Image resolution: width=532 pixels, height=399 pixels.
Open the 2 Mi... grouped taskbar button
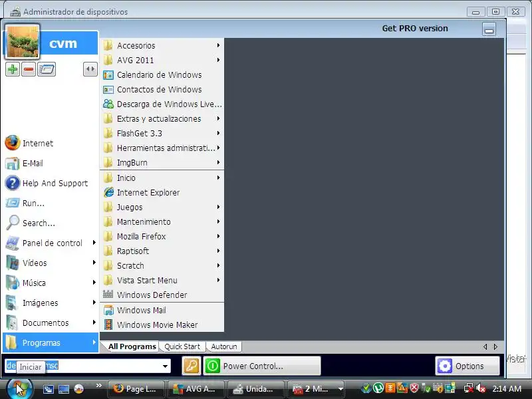click(317, 389)
